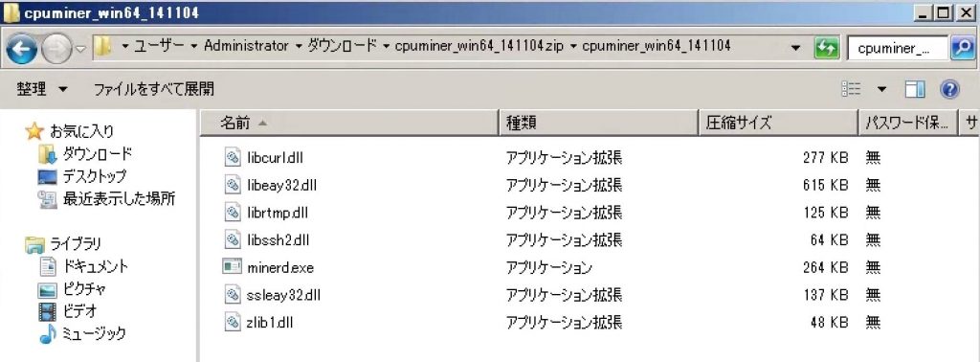Open the view options dropdown arrow

[881, 89]
